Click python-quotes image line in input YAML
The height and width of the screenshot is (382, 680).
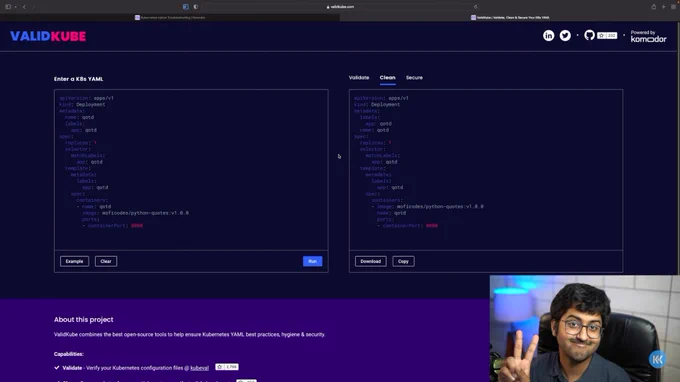pyautogui.click(x=135, y=213)
